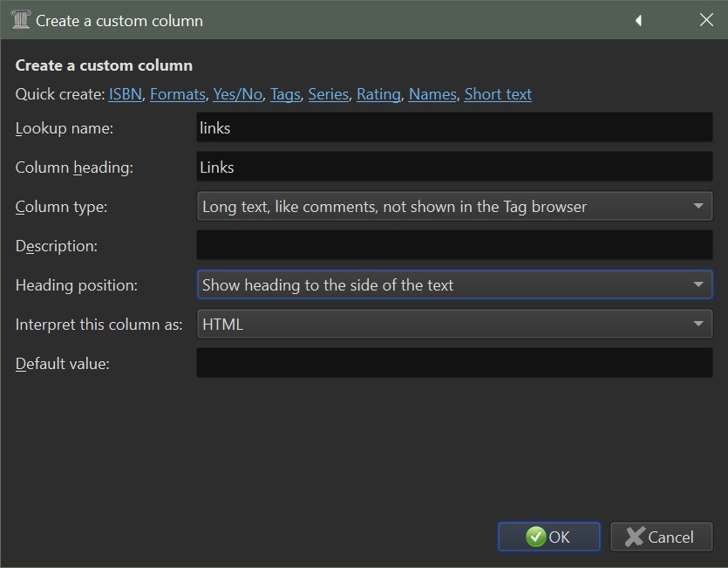Click the Yes/No quick create link
728x568 pixels.
[x=237, y=94]
